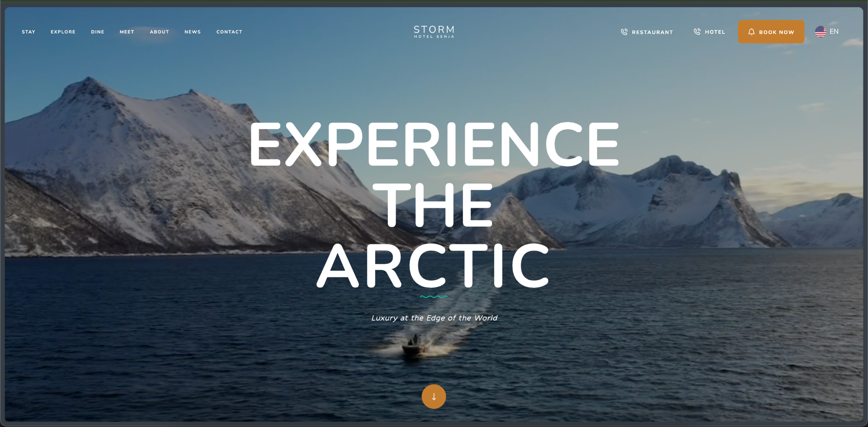The image size is (868, 427).
Task: Open the Explore menu item
Action: coord(63,32)
